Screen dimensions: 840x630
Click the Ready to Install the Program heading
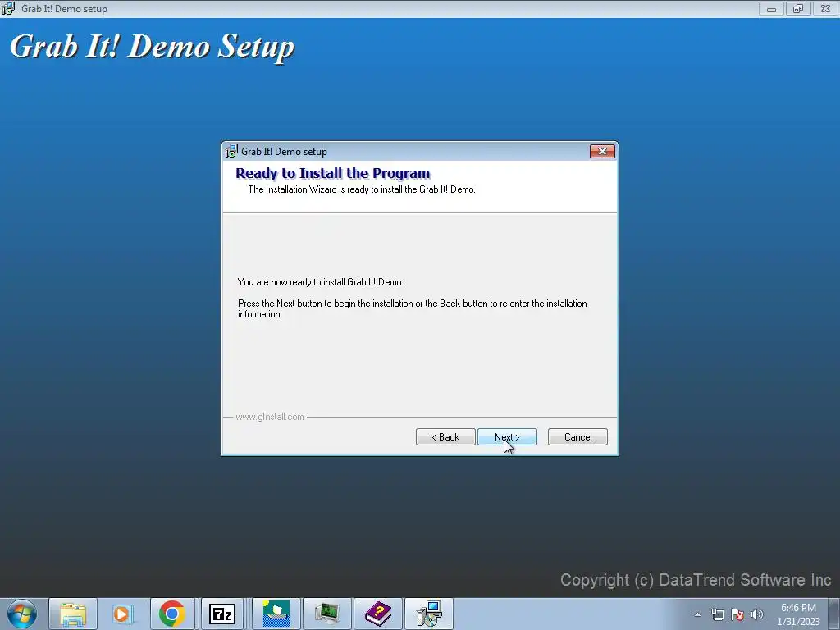tap(333, 173)
